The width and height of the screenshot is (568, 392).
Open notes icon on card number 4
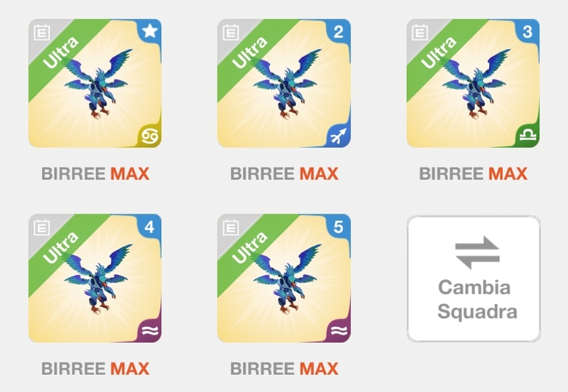pyautogui.click(x=42, y=227)
